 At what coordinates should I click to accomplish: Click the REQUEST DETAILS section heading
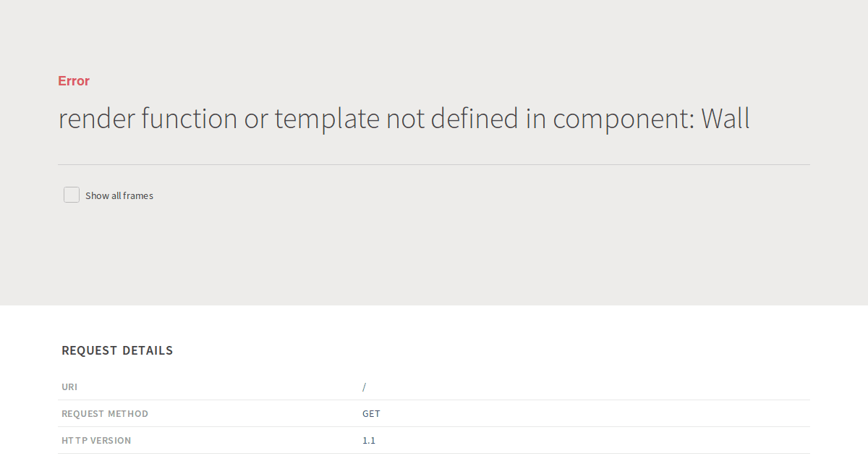(116, 350)
